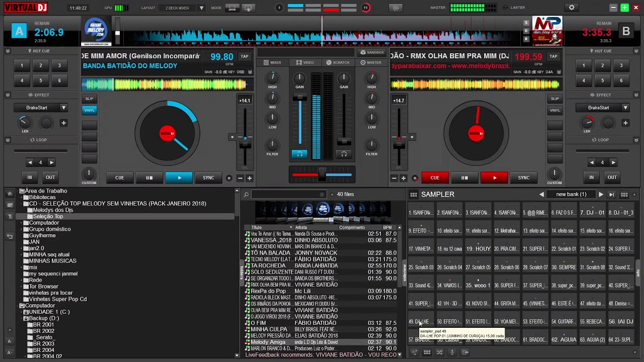The image size is (644, 362).
Task: Open the favorites star sidebar icon
Action: (x=10, y=193)
